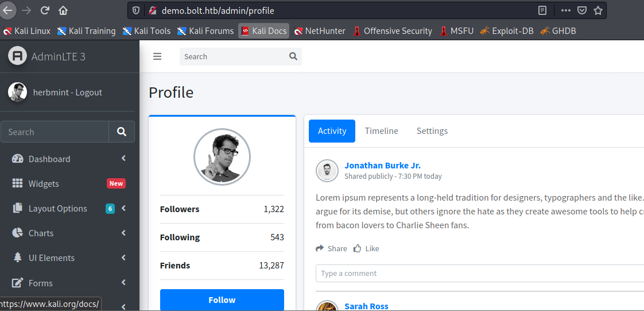Click the teal 6 badge
The image size is (644, 311).
point(110,209)
